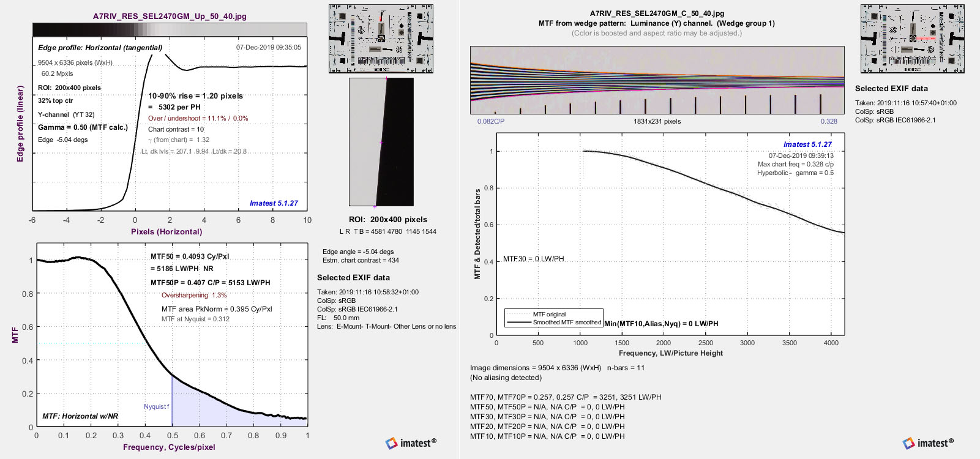This screenshot has width=980, height=459.
Task: Click the grayscale gradient bar above the edge profile
Action: (x=170, y=29)
